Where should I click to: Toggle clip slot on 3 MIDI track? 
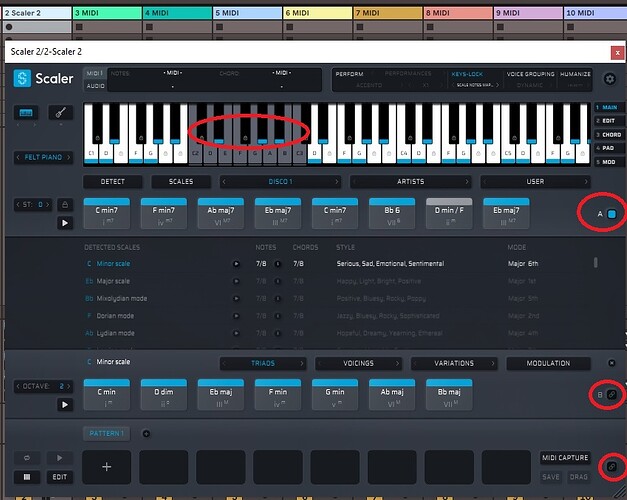[x=79, y=27]
